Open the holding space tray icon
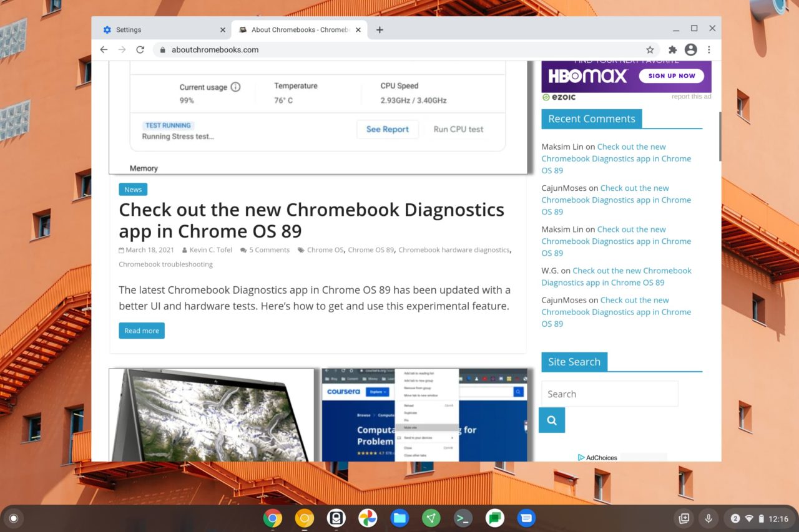799x532 pixels. click(x=684, y=518)
